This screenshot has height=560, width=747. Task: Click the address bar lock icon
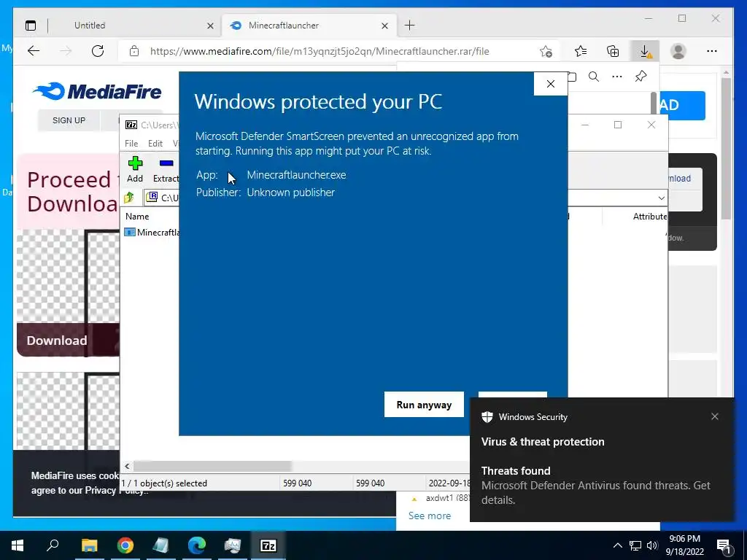[x=134, y=51]
